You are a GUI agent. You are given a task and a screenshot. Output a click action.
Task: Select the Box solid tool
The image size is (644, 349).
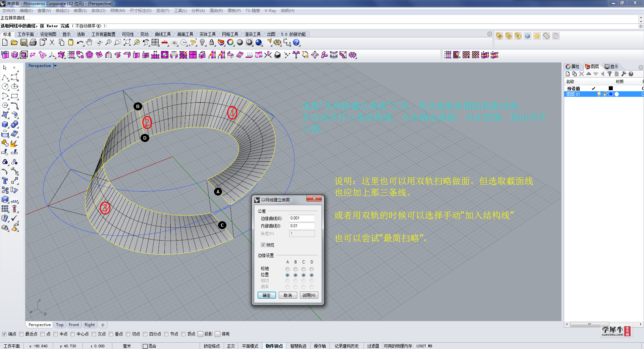(x=5, y=124)
